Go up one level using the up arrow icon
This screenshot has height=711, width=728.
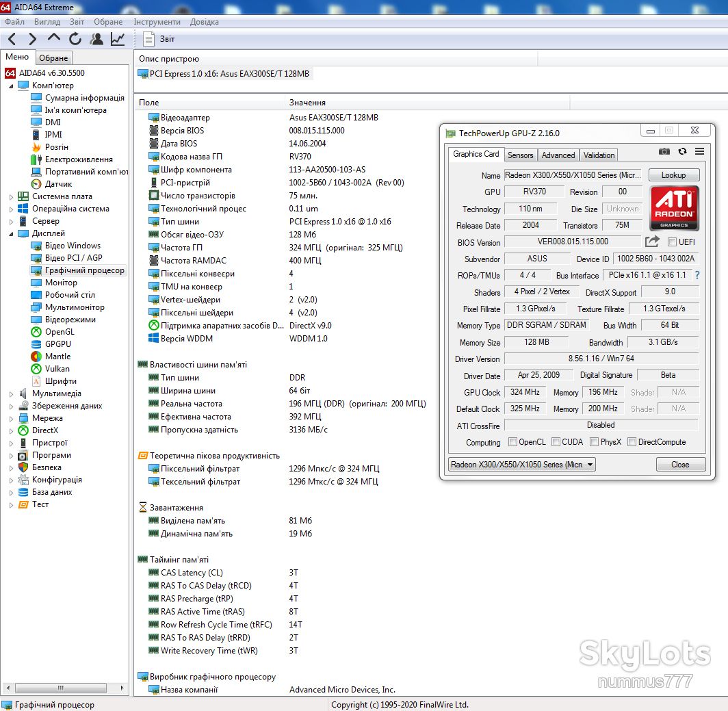click(54, 39)
